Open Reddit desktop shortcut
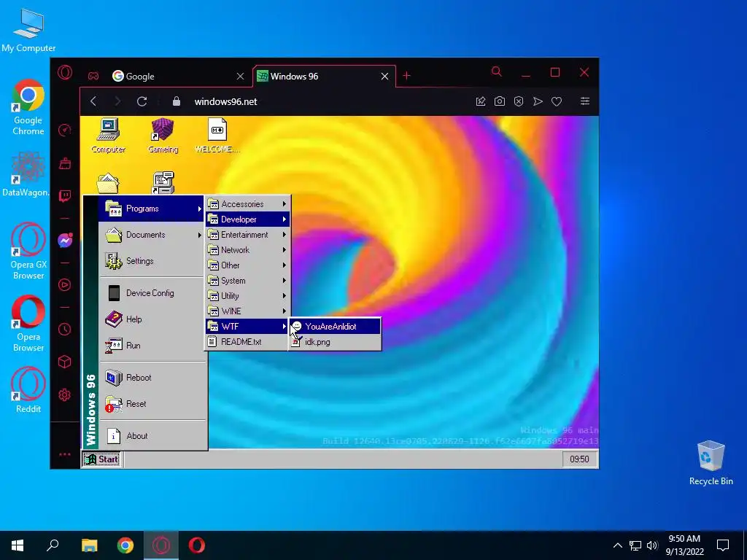Viewport: 747px width, 560px height. click(28, 389)
